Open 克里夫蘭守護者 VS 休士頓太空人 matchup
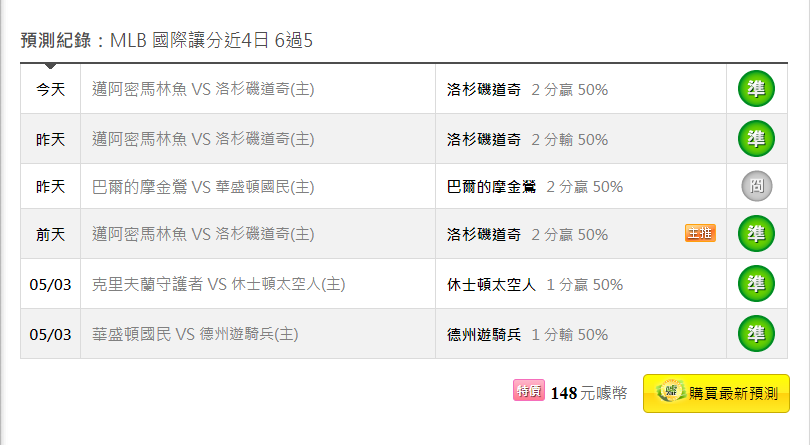Viewport: 811px width, 445px height. point(219,284)
